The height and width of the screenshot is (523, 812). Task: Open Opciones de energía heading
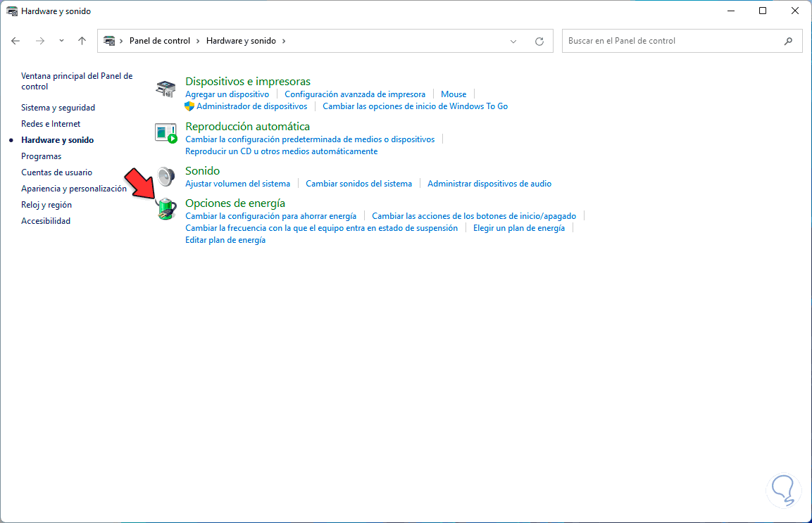click(x=235, y=203)
